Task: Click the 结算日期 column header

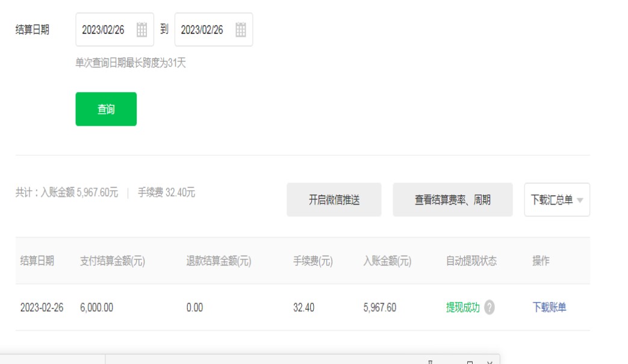Action: pos(37,261)
